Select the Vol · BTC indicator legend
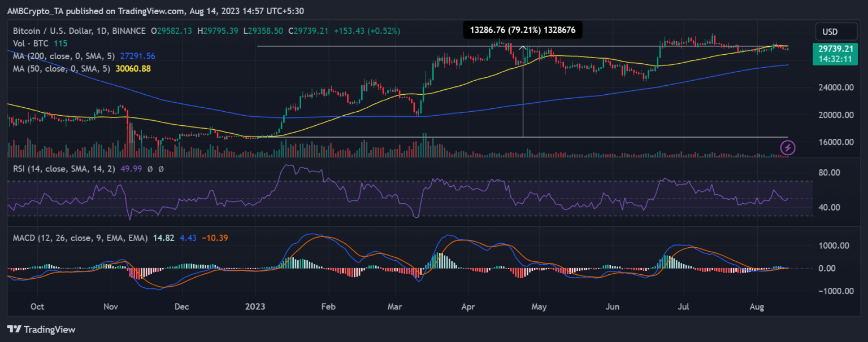The image size is (868, 342). (34, 43)
